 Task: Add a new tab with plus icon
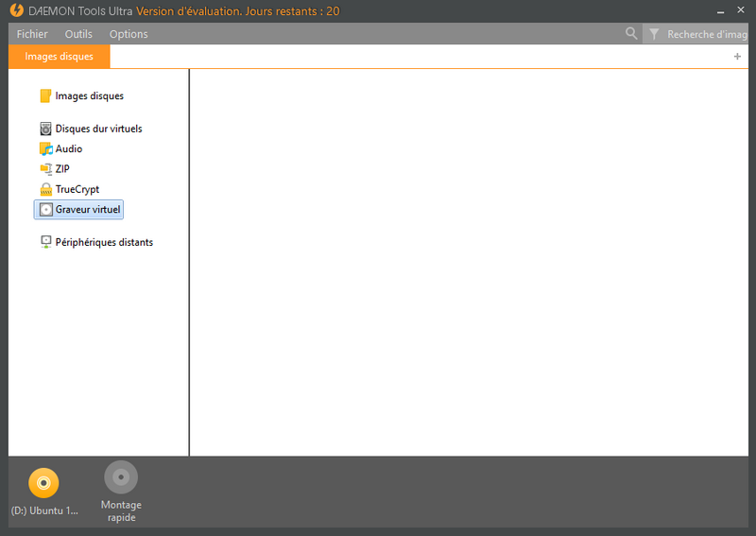tap(737, 57)
